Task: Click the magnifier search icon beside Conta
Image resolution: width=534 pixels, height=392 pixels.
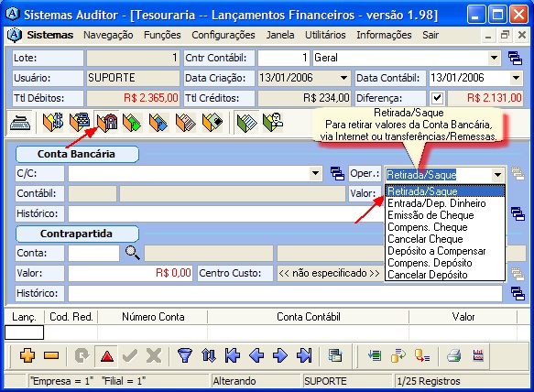Action: click(132, 253)
